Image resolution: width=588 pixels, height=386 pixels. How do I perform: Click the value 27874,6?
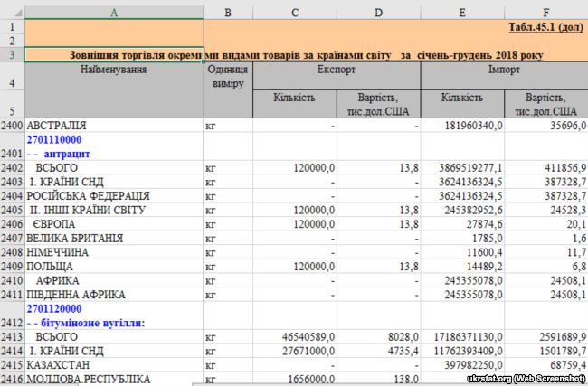click(462, 224)
